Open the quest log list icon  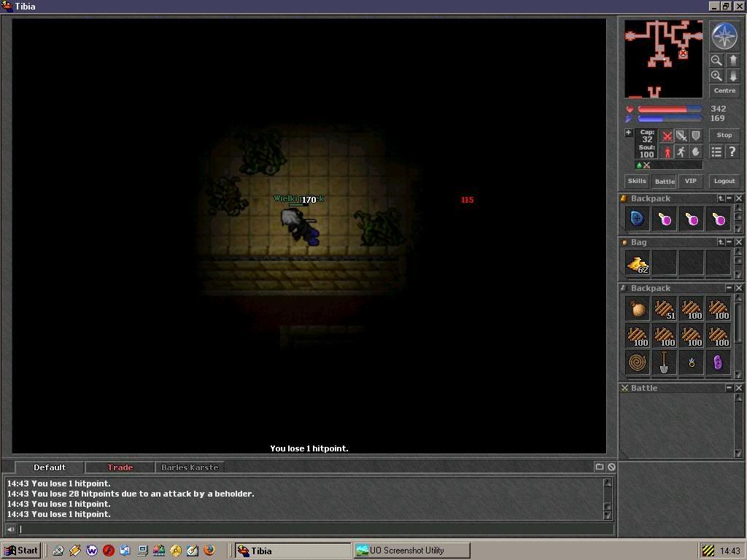pyautogui.click(x=716, y=152)
